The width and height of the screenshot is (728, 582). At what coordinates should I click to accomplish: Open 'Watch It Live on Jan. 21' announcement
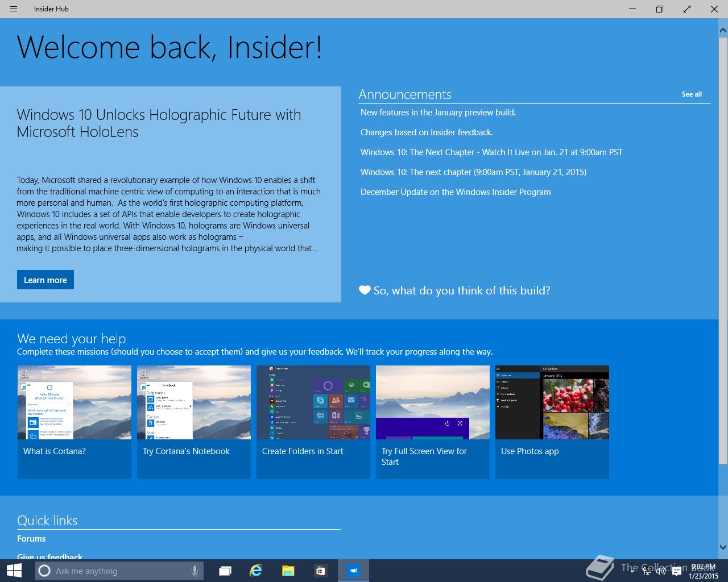[x=491, y=152]
